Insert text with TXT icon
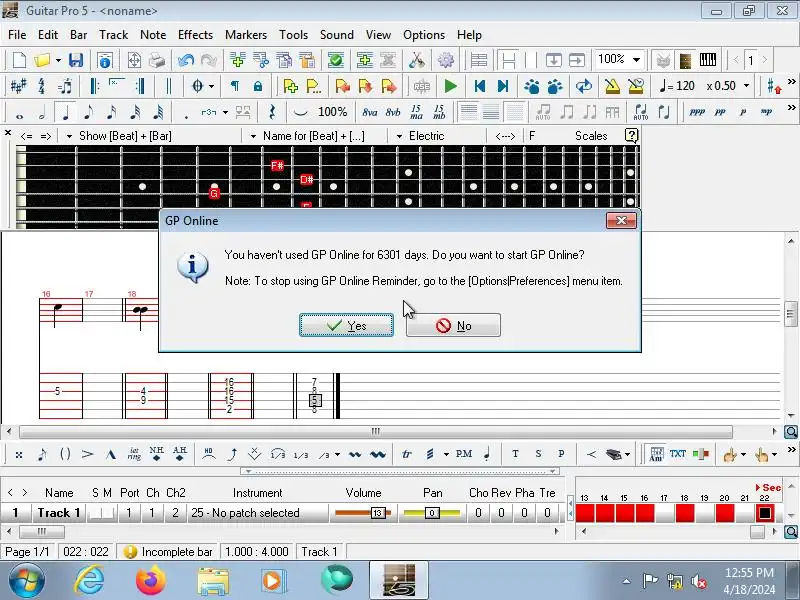Viewport: 800px width, 600px height. pyautogui.click(x=678, y=454)
